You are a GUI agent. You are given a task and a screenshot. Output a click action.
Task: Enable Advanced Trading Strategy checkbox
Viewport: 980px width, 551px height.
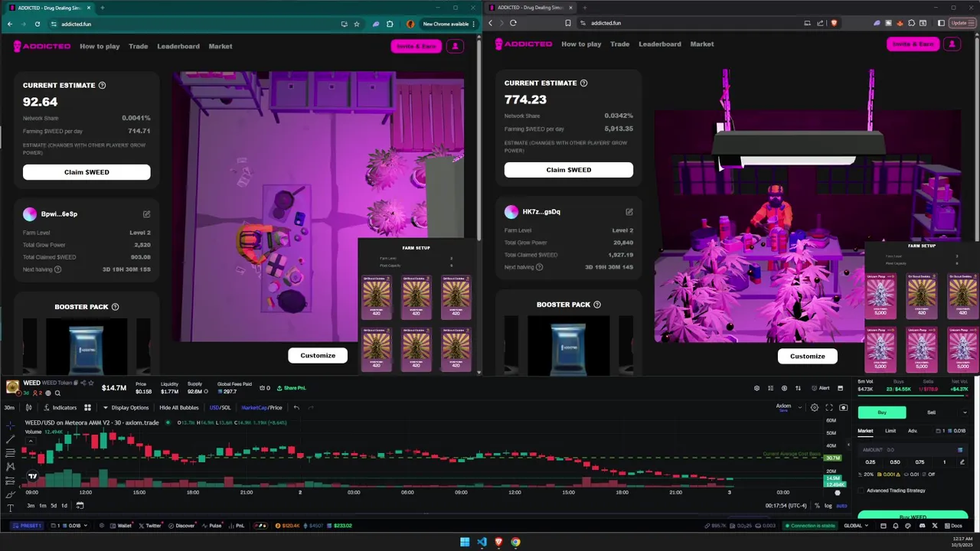point(861,491)
